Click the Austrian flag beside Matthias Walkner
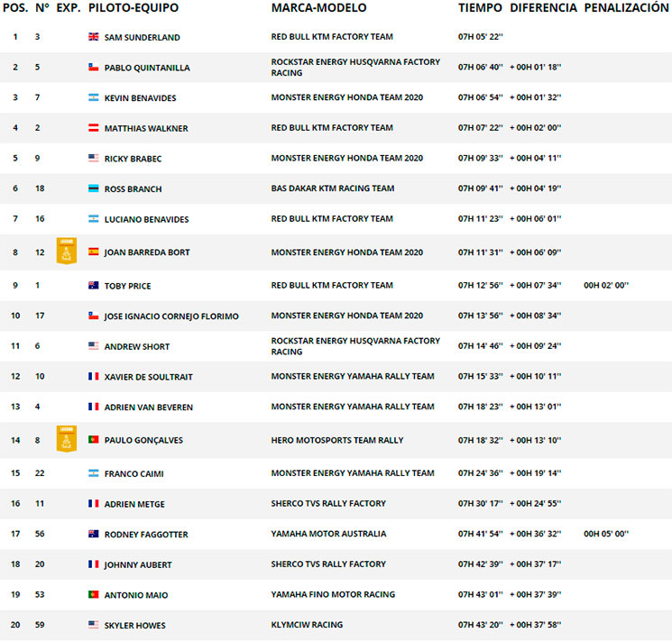The image size is (672, 642). click(x=94, y=128)
